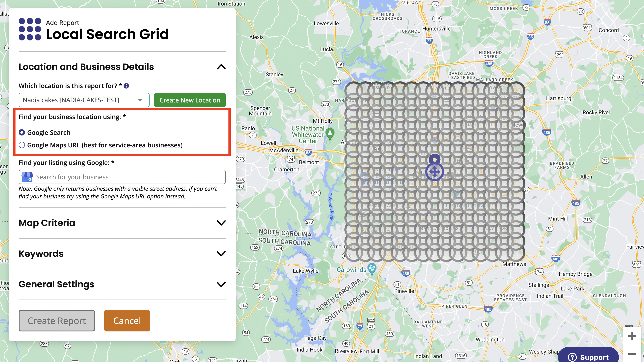Image resolution: width=644 pixels, height=362 pixels.
Task: Click the Weddington label on map
Action: 490,340
